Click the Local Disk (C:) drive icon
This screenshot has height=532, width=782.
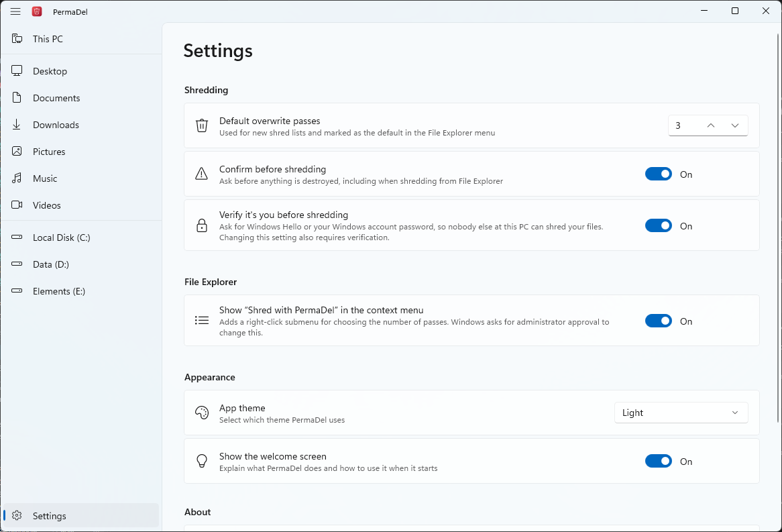17,237
